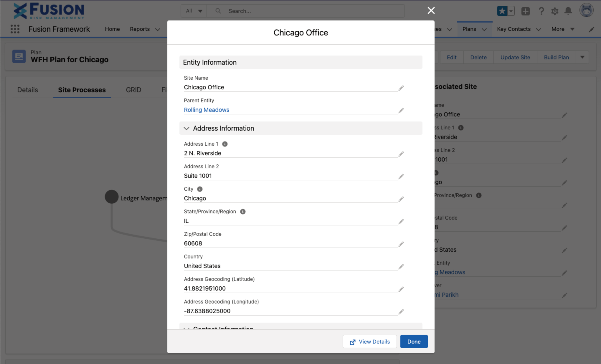Click the Rolling Meadows parent entity link
This screenshot has height=364, width=601.
207,109
